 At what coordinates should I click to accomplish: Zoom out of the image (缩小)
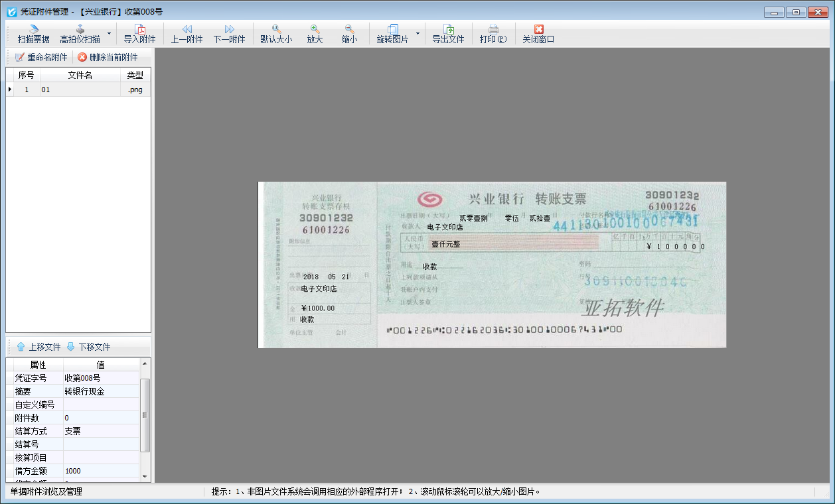349,34
